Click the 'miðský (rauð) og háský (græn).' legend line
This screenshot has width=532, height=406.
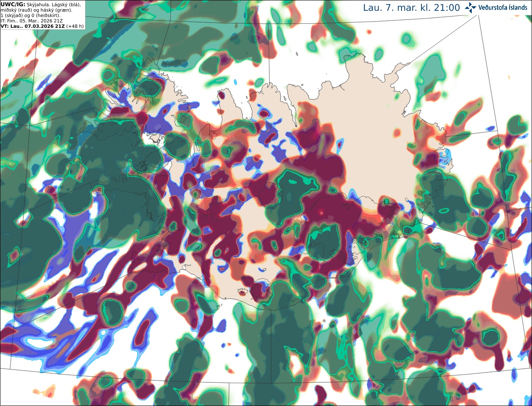36,10
